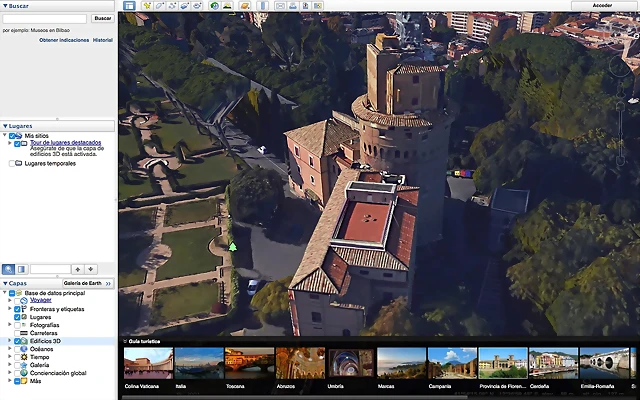Screen dimensions: 640x400
Task: Show historical imagery with clock icon
Action: click(214, 6)
